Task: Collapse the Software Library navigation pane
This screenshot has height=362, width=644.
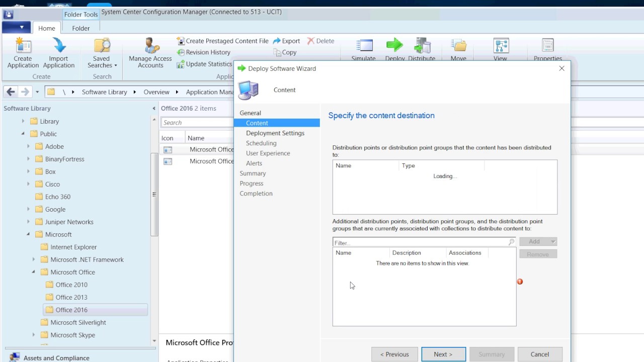Action: 154,108
